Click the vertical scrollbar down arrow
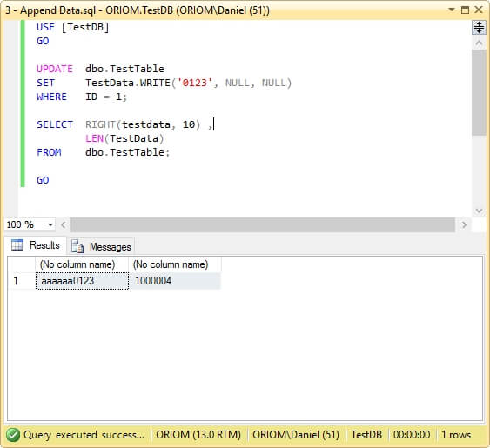Viewport: 490px width, 448px height. click(479, 211)
